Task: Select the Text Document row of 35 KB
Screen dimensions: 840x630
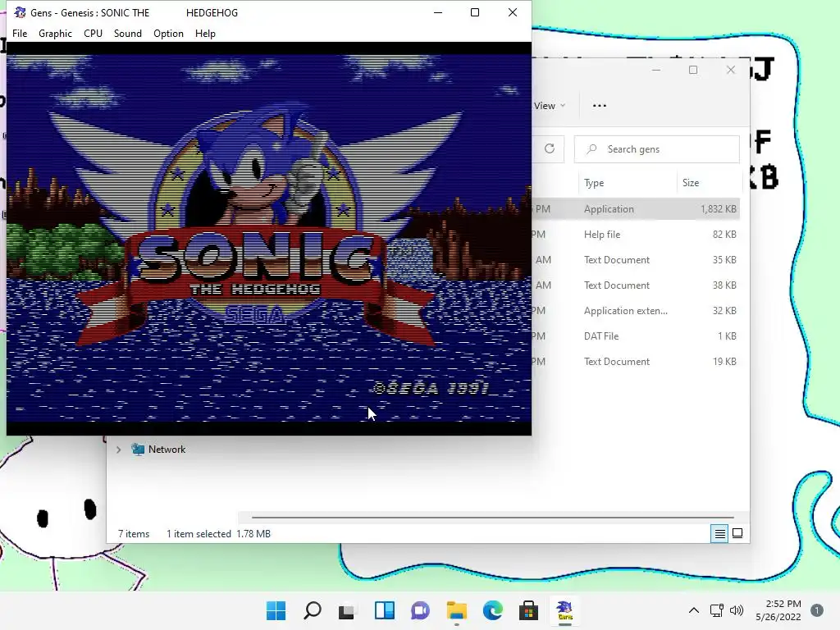Action: click(636, 260)
